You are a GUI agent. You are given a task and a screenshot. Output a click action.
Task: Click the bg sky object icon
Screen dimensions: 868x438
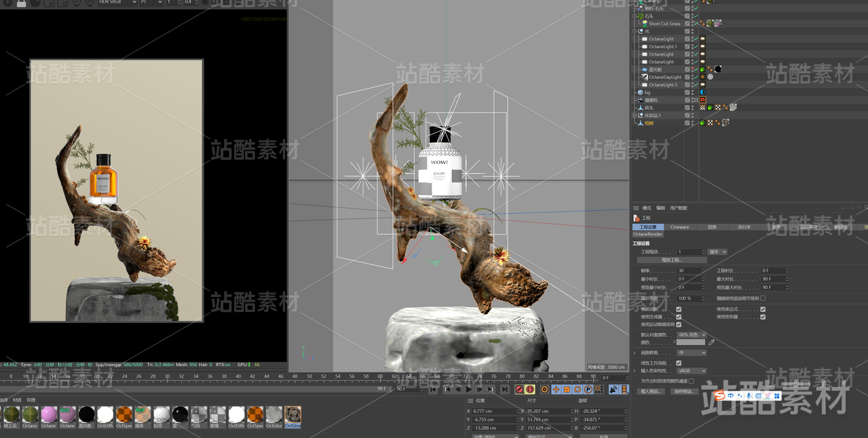click(x=640, y=92)
